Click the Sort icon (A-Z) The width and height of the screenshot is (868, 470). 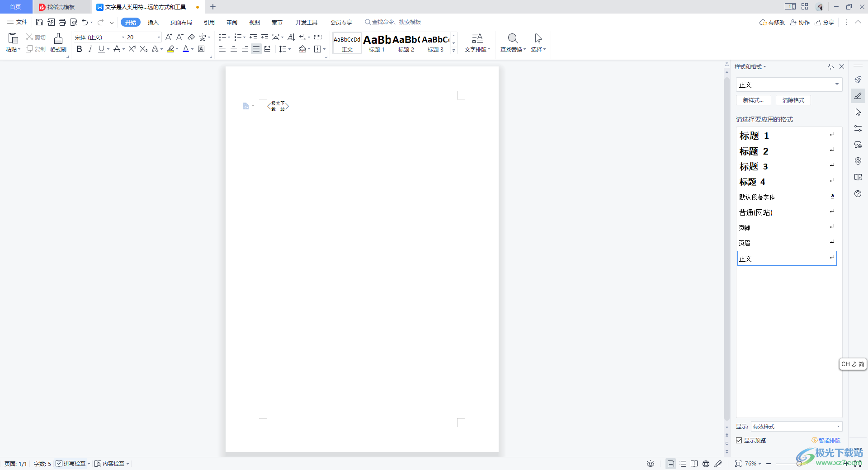pyautogui.click(x=291, y=37)
